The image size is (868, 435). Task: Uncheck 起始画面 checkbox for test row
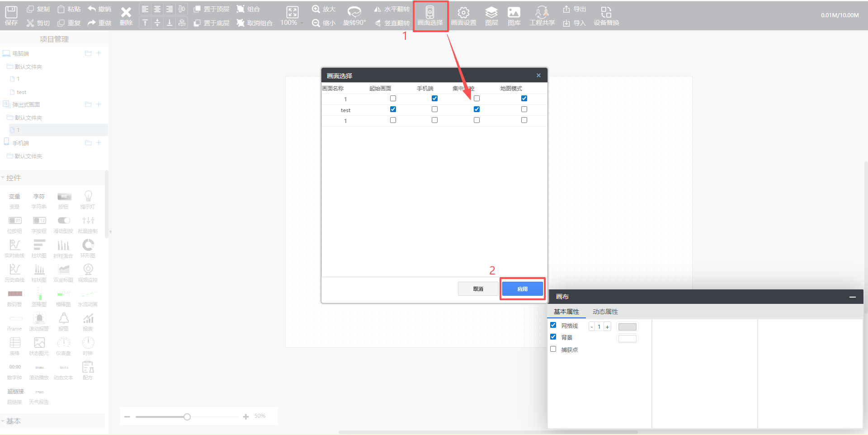pos(393,109)
